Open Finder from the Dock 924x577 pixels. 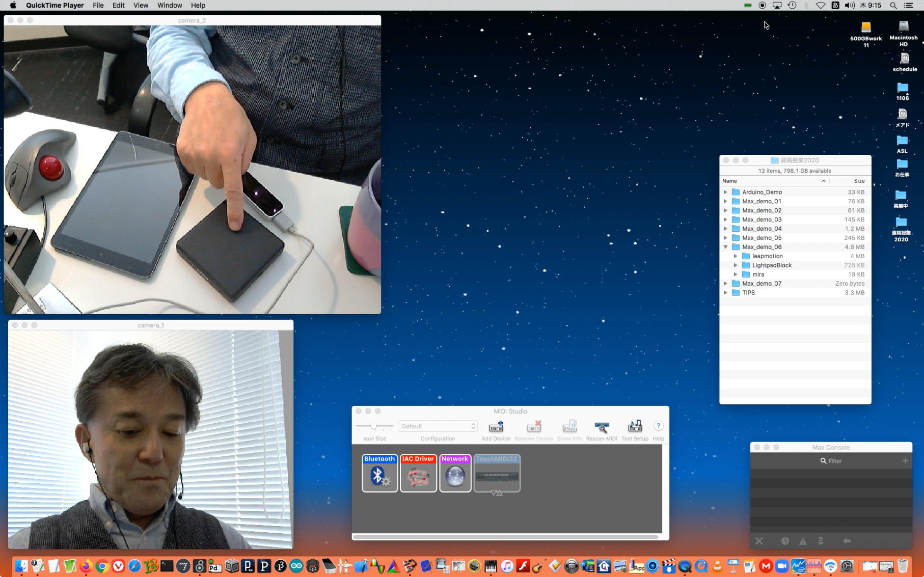tap(21, 566)
